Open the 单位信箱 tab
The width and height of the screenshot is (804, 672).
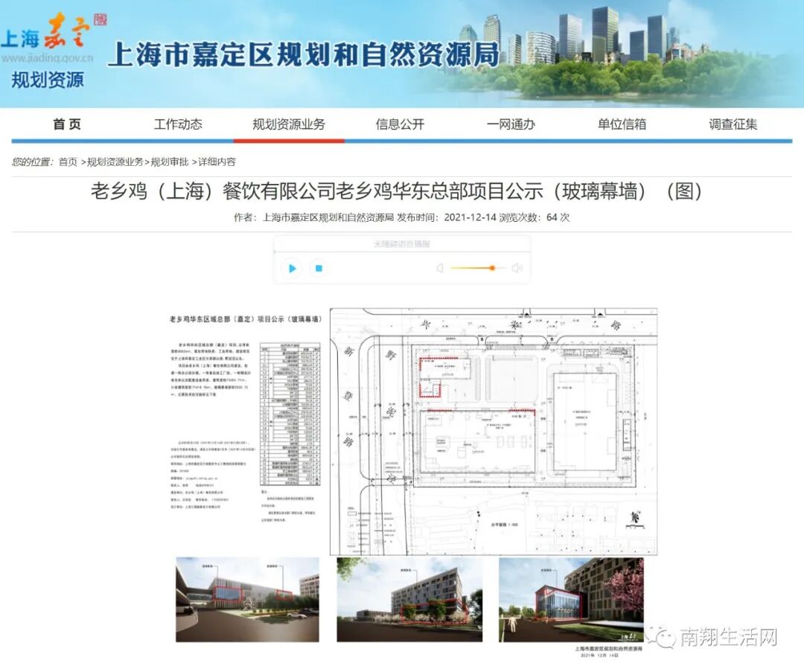coord(622,124)
